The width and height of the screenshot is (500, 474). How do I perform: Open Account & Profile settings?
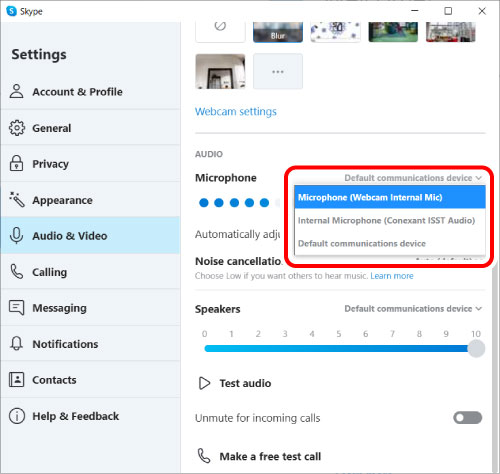point(90,91)
